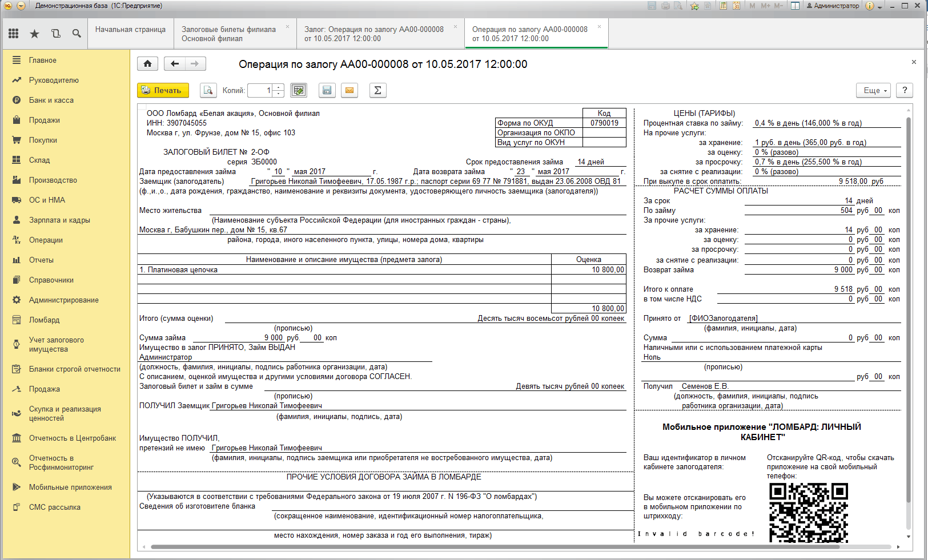Increase copies count with the stepper
This screenshot has height=560, width=928.
(x=279, y=87)
